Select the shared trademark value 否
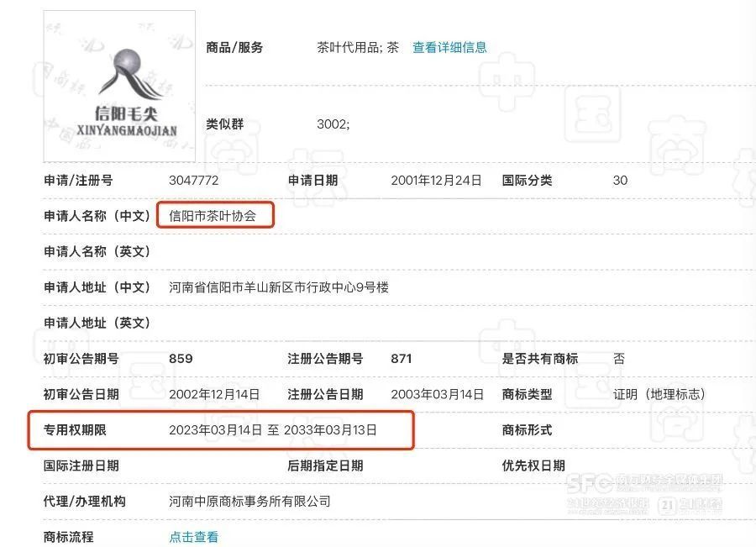The width and height of the screenshot is (756, 547). click(619, 359)
